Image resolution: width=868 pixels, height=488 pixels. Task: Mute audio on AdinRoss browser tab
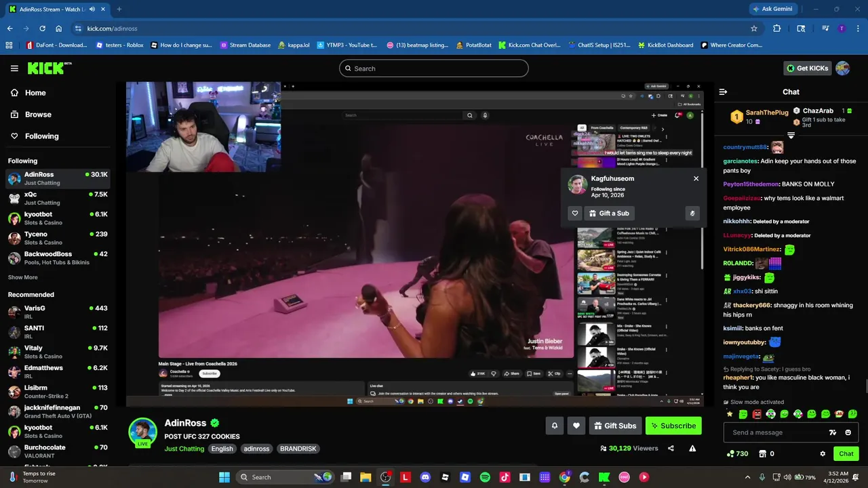point(92,9)
